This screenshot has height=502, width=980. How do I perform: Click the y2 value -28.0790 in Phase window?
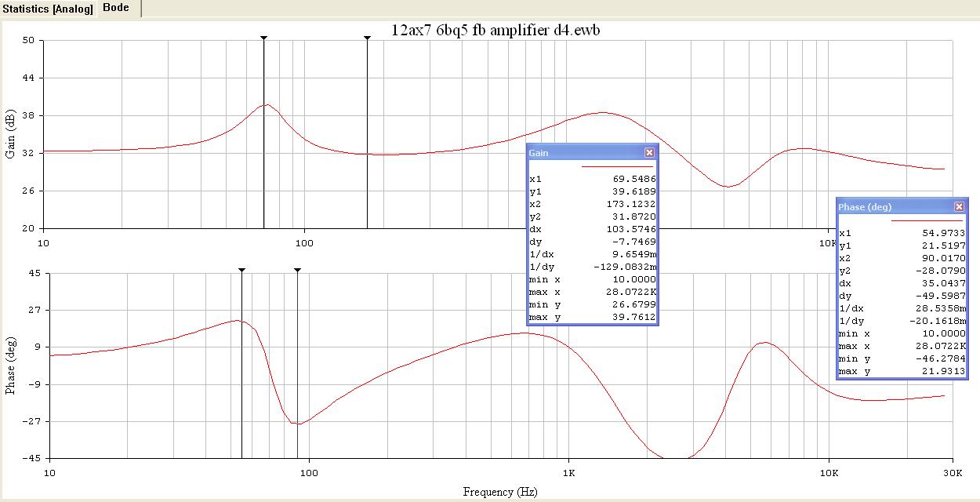(x=942, y=271)
